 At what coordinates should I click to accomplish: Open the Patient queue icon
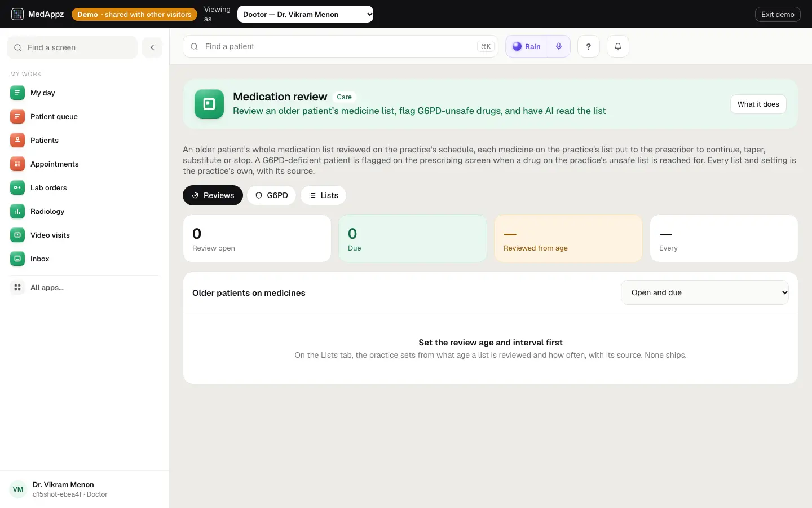17,116
